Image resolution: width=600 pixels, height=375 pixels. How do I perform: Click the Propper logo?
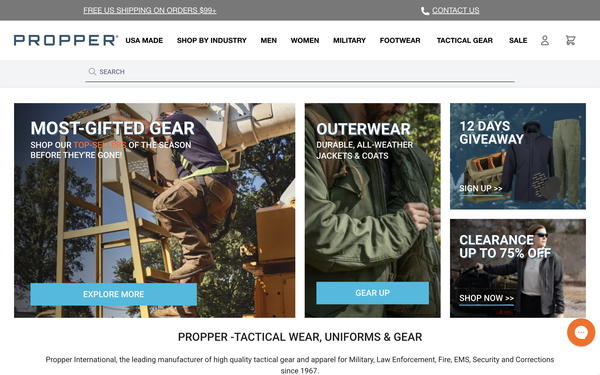click(x=65, y=40)
